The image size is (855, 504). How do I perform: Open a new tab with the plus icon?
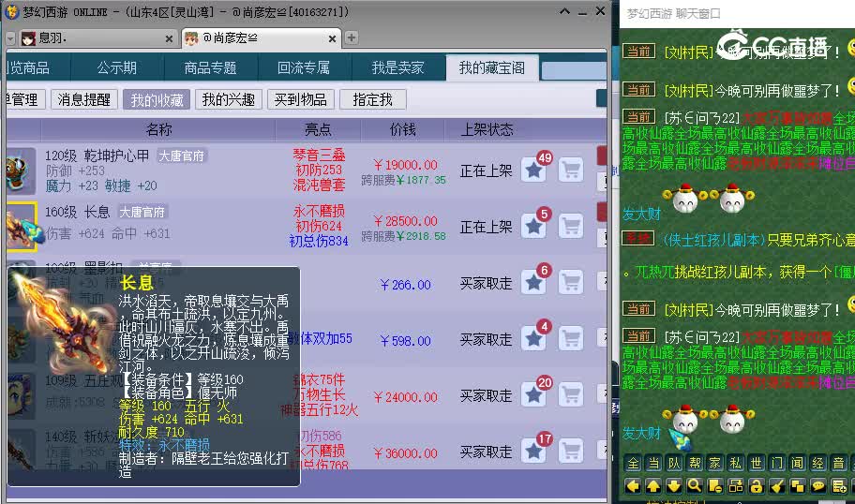click(x=352, y=37)
